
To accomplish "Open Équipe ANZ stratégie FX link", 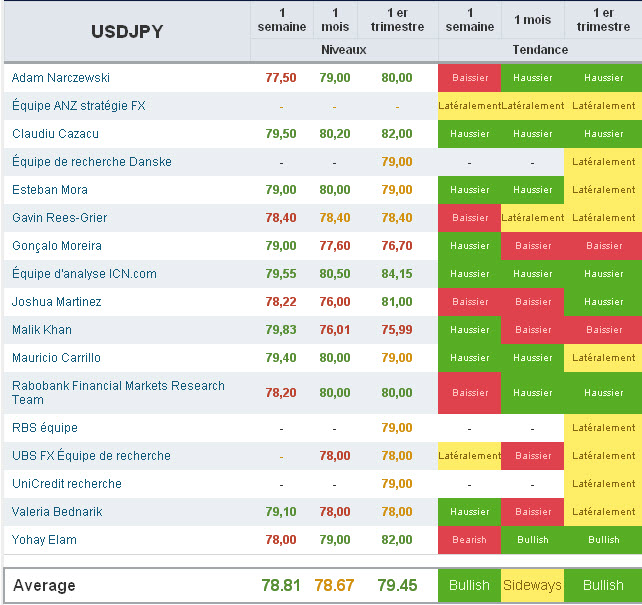I will click(79, 106).
